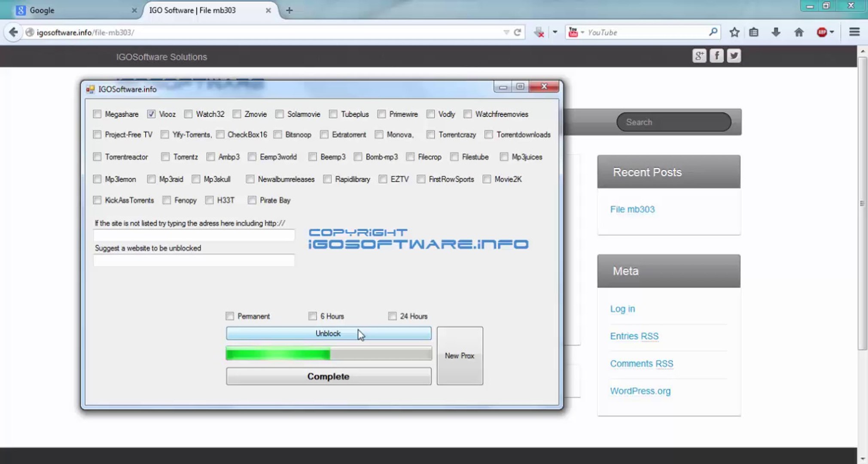Viewport: 868px width, 464px height.
Task: Go to the browser home icon
Action: tap(798, 32)
